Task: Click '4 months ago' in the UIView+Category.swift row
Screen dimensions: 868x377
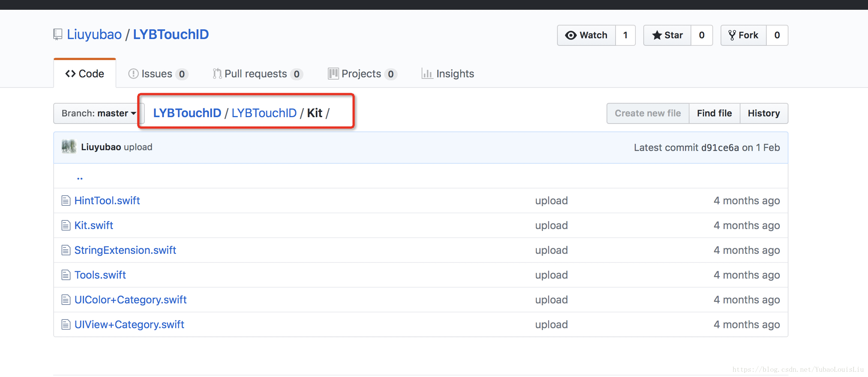Action: coord(747,325)
